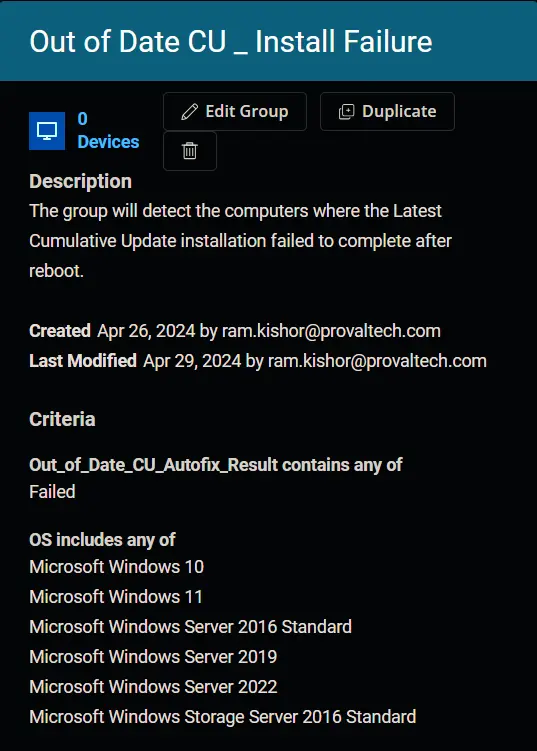Screen dimensions: 537x751
Task: Select the Failed criterion value
Action: pos(52,492)
